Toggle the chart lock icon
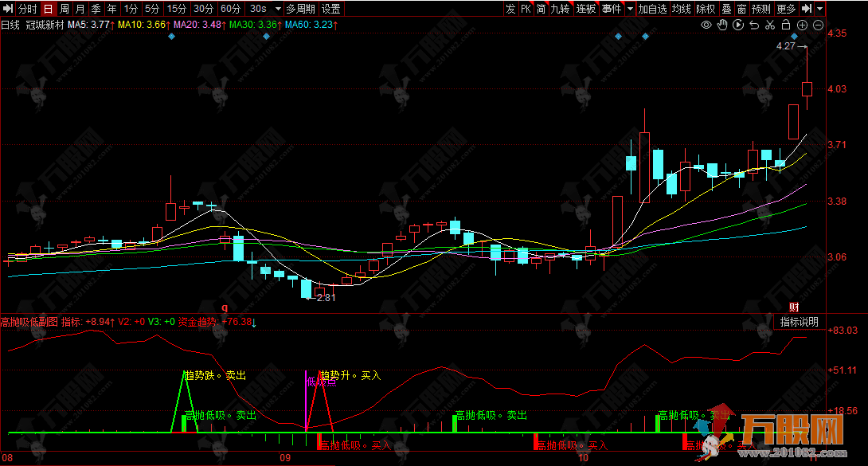Viewport: 868px width, 466px height. tap(786, 25)
